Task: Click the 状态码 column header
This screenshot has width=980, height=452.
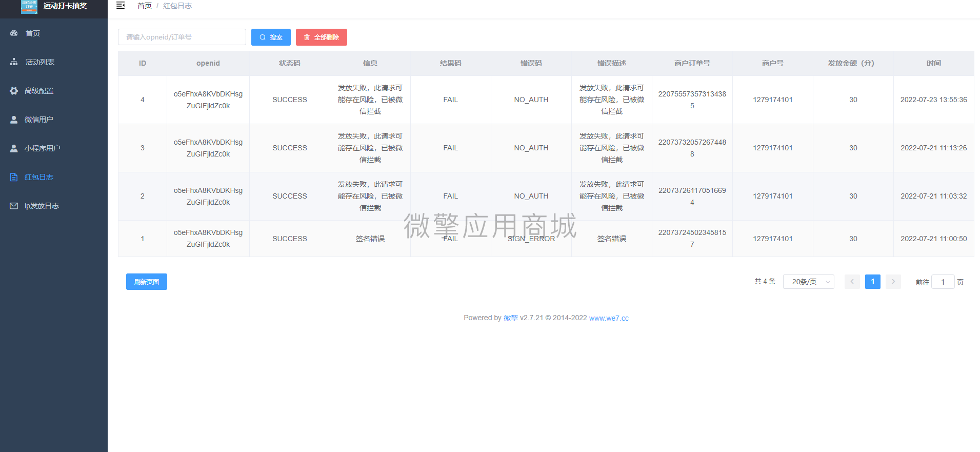Action: pyautogui.click(x=290, y=63)
